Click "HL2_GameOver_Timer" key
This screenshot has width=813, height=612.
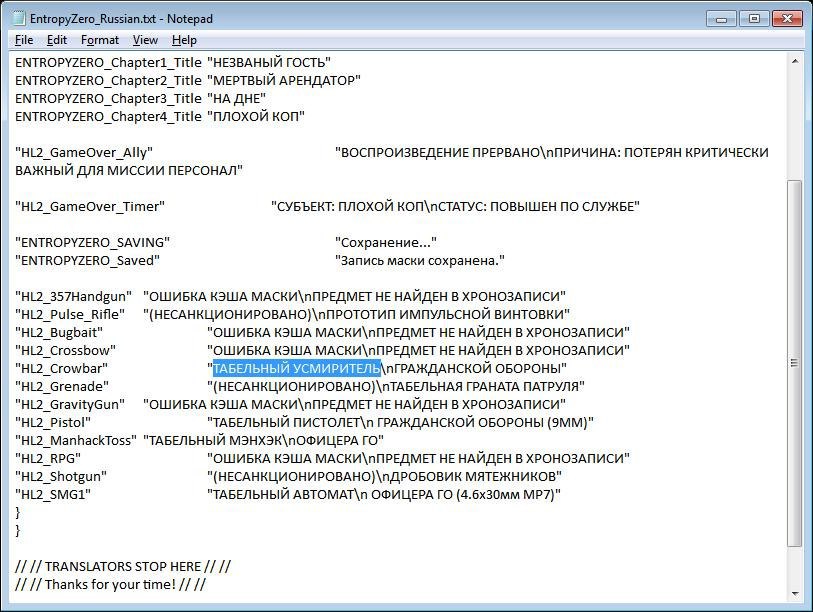(x=90, y=206)
